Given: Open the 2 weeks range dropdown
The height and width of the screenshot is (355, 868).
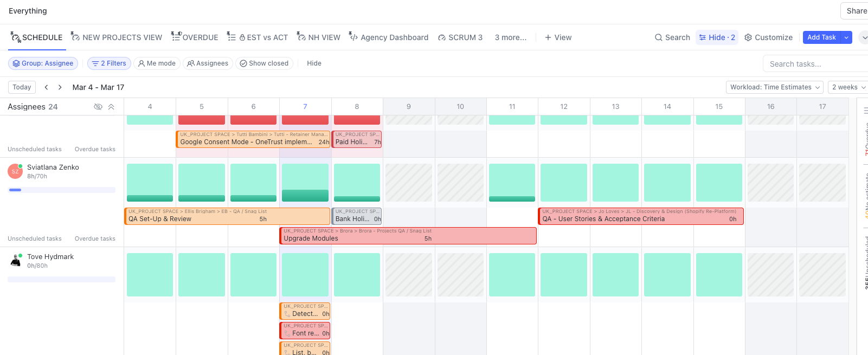Looking at the screenshot, I should pyautogui.click(x=848, y=87).
